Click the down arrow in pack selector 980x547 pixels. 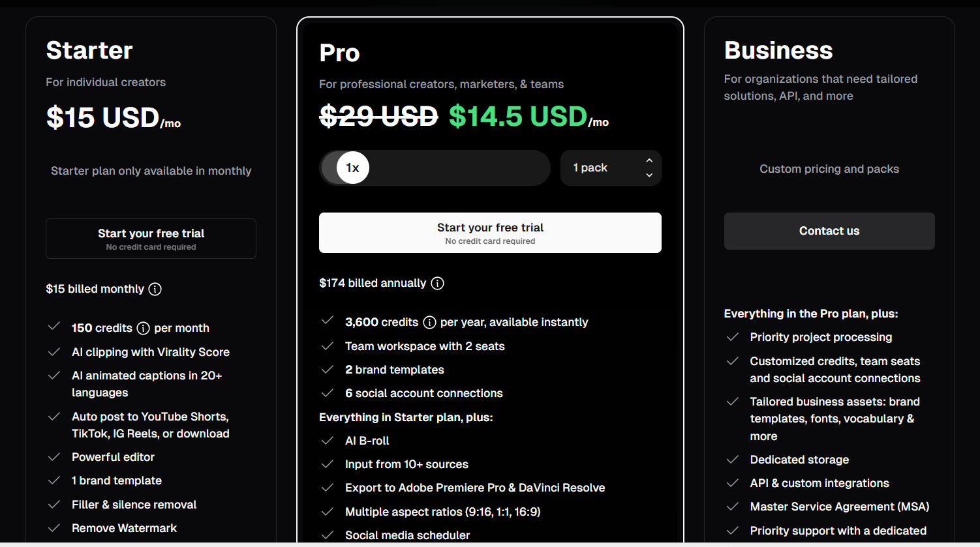pos(649,175)
